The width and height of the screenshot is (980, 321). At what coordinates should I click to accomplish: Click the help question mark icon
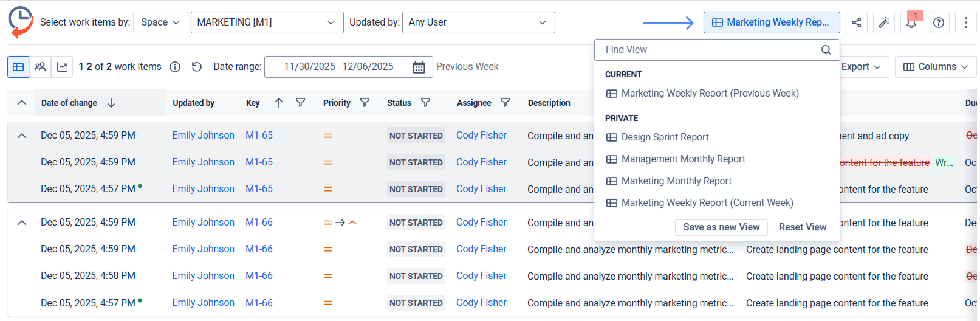[x=939, y=22]
